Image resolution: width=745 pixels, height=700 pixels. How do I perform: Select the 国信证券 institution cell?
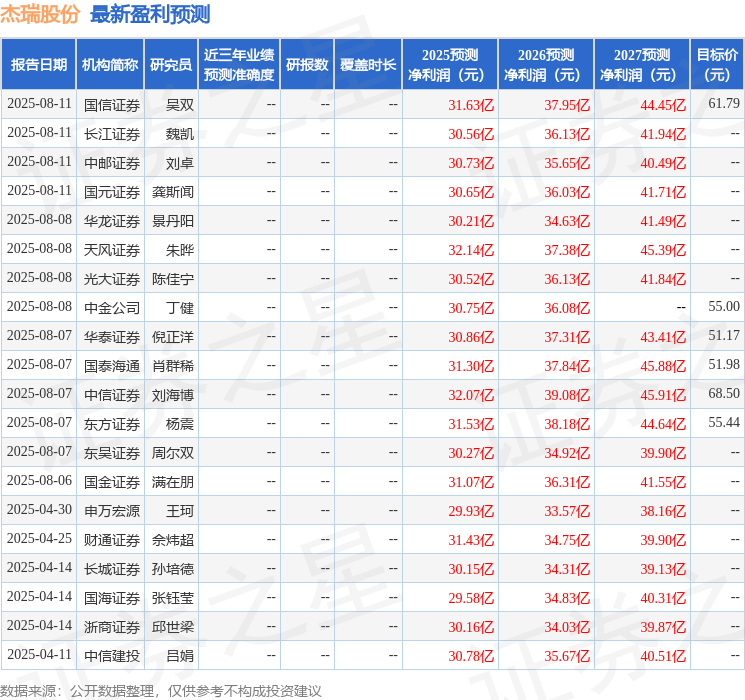(x=112, y=105)
